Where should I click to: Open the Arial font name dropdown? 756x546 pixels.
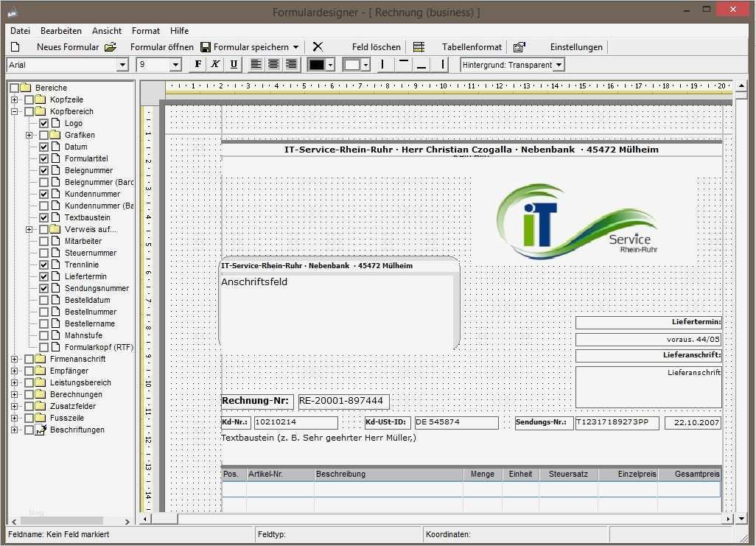[123, 64]
